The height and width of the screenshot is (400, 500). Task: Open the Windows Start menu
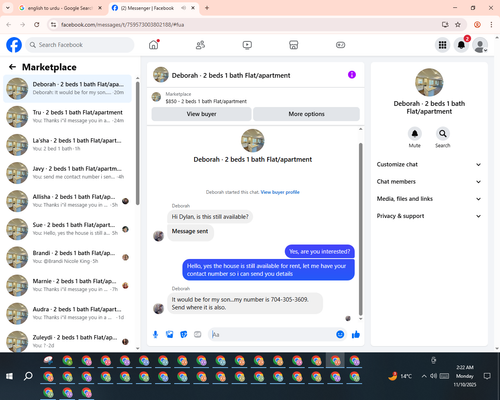9,376
